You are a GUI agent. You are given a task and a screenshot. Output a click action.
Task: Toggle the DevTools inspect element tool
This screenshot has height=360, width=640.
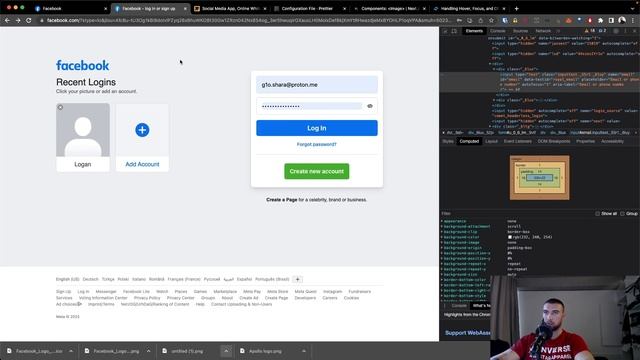(x=445, y=31)
